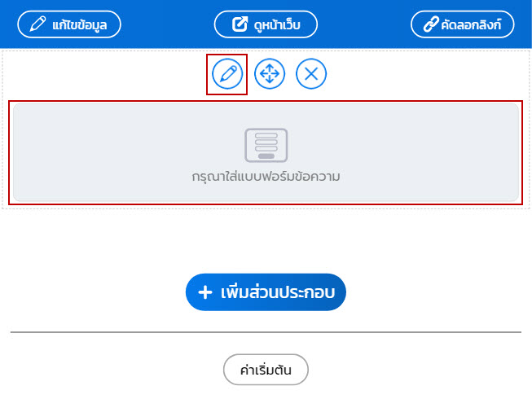Click the text label of เพิ่มส่วนประกอบ
The width and height of the screenshot is (532, 399).
(278, 292)
